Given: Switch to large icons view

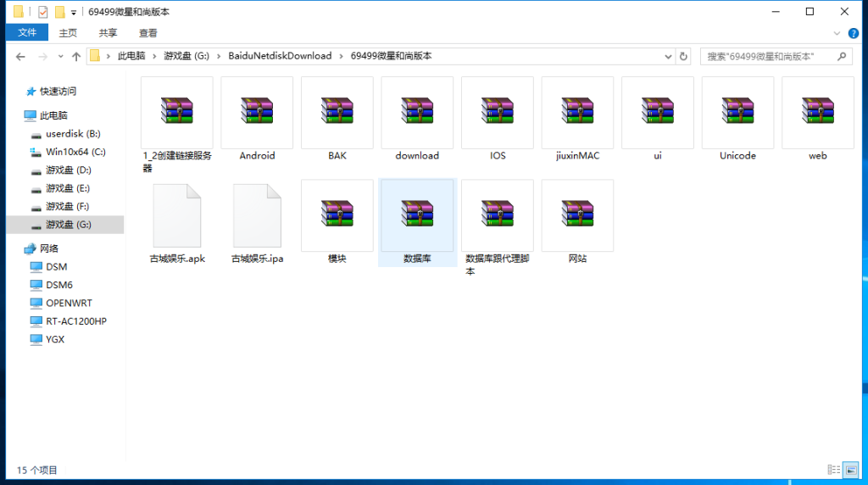Looking at the screenshot, I should 851,470.
